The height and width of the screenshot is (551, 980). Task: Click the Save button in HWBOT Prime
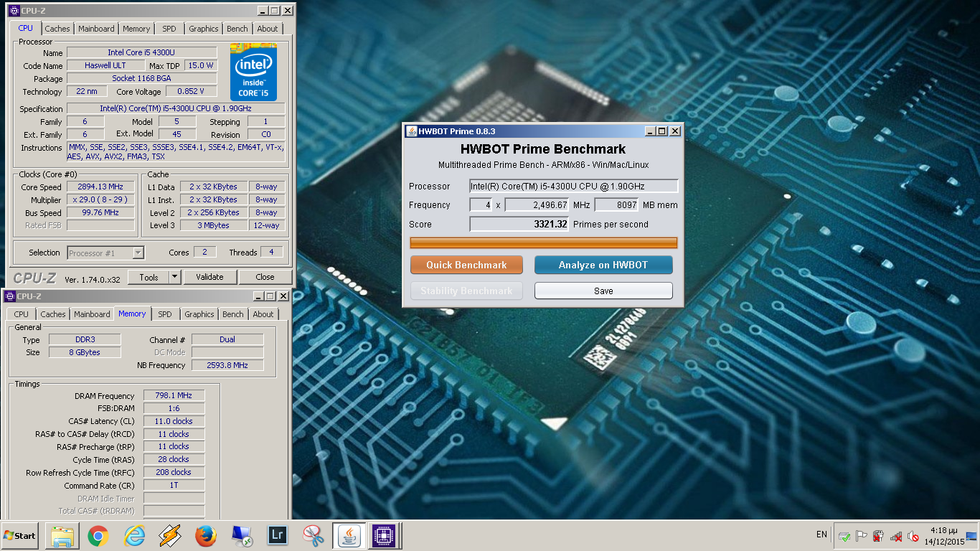pos(603,291)
